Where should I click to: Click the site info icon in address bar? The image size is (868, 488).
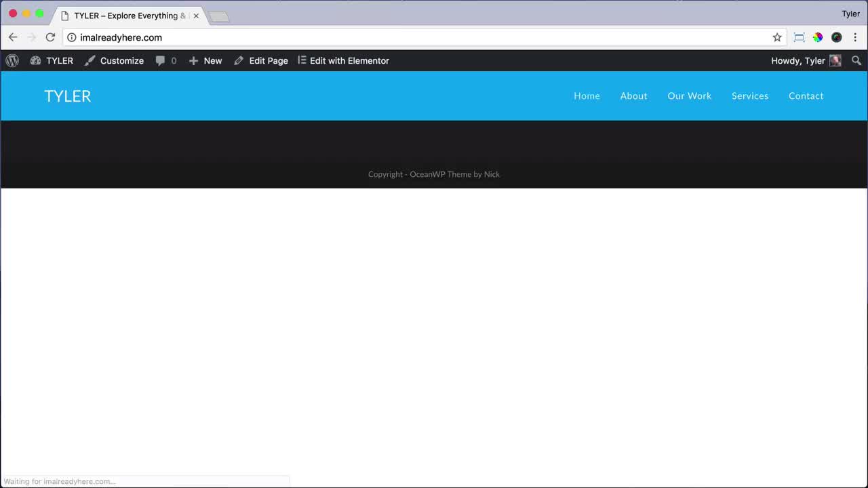click(71, 37)
